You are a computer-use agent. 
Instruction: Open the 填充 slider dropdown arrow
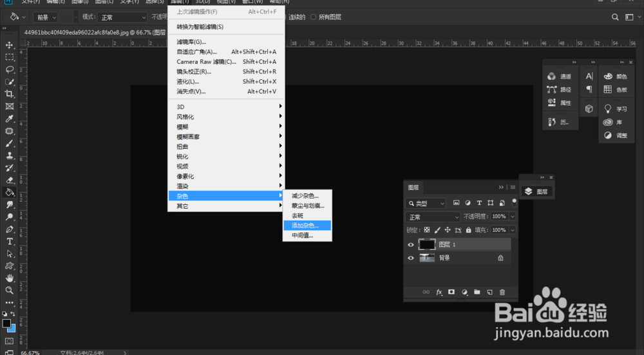pos(512,230)
